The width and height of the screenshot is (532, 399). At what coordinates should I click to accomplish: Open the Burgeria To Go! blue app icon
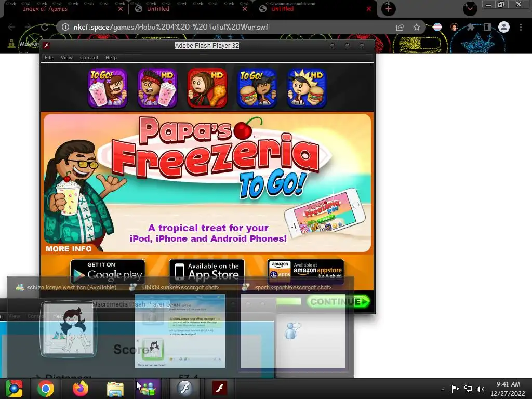tap(257, 88)
